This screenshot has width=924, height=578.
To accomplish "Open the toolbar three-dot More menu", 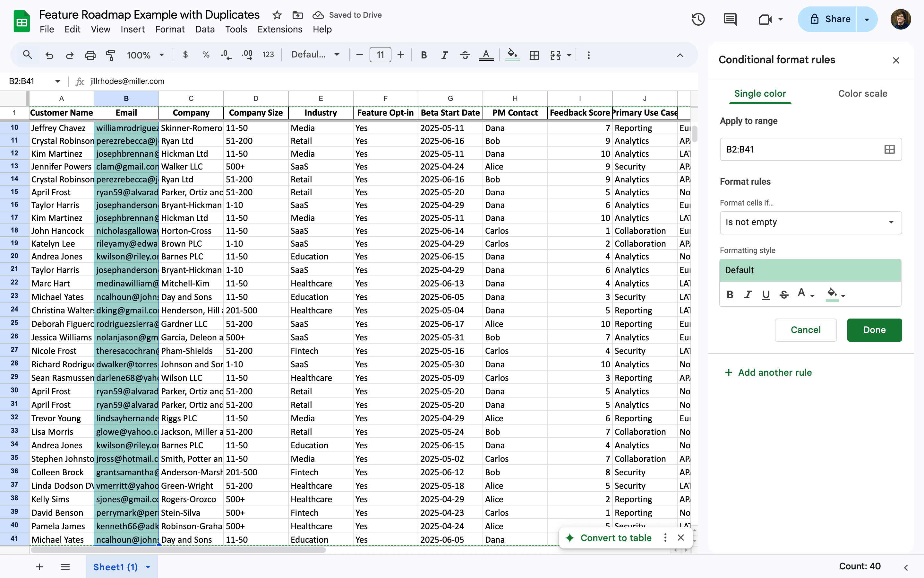I will pos(588,55).
